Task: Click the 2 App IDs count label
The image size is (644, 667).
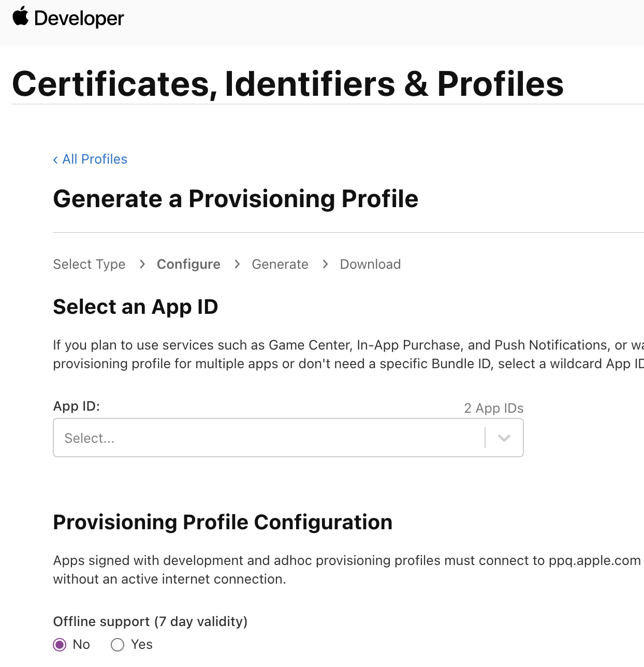Action: (493, 408)
